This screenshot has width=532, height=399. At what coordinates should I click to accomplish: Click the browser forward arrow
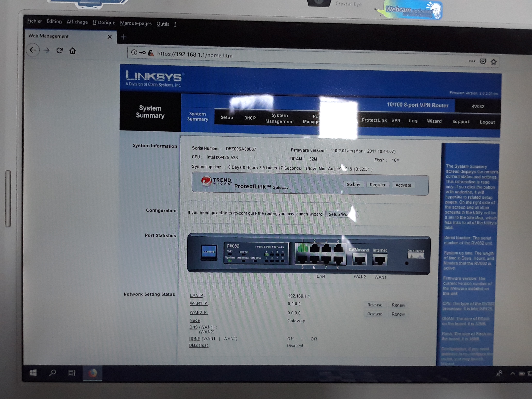tap(46, 50)
